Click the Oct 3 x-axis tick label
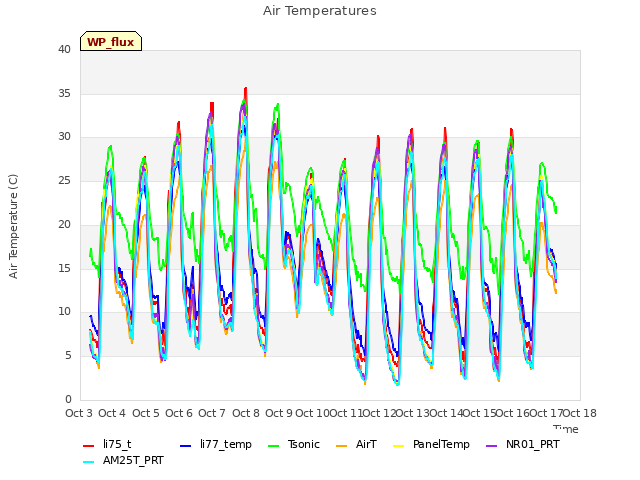Screen dimensions: 640x480 (79, 413)
